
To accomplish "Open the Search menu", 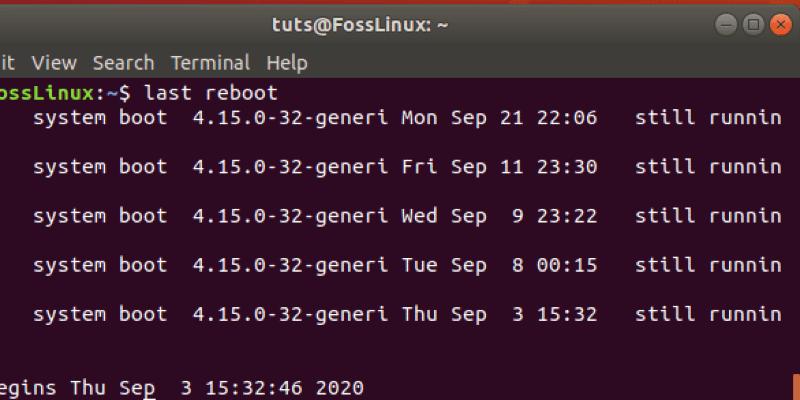I will (x=123, y=63).
